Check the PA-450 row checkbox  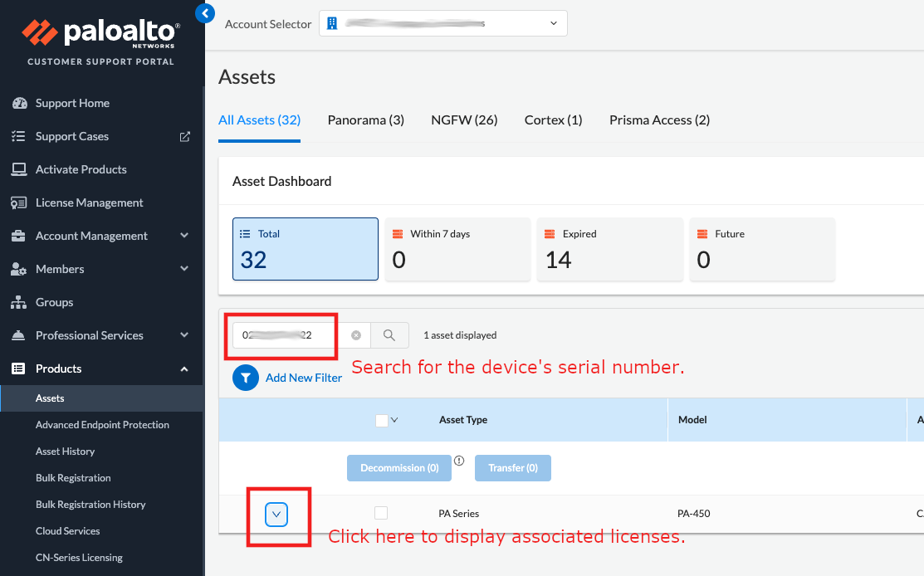381,512
